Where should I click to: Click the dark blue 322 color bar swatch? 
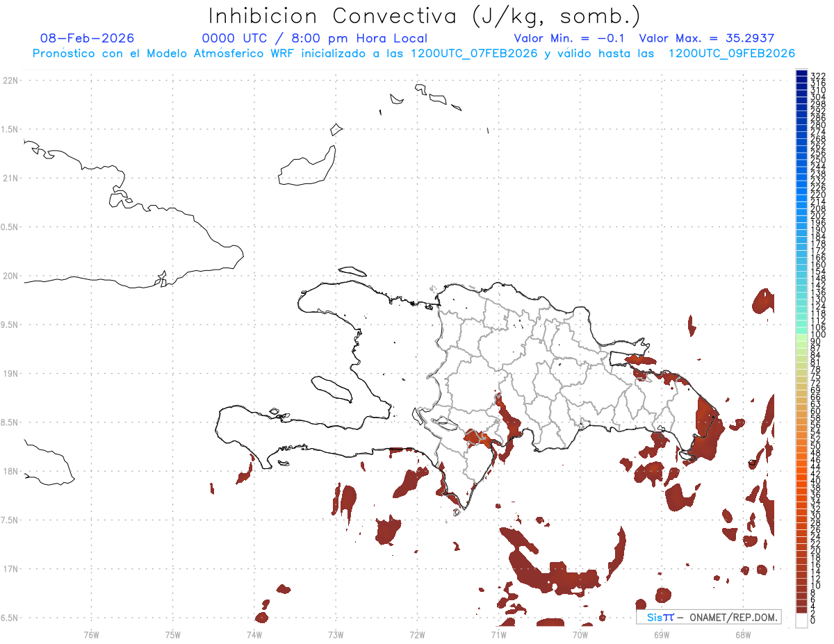801,73
